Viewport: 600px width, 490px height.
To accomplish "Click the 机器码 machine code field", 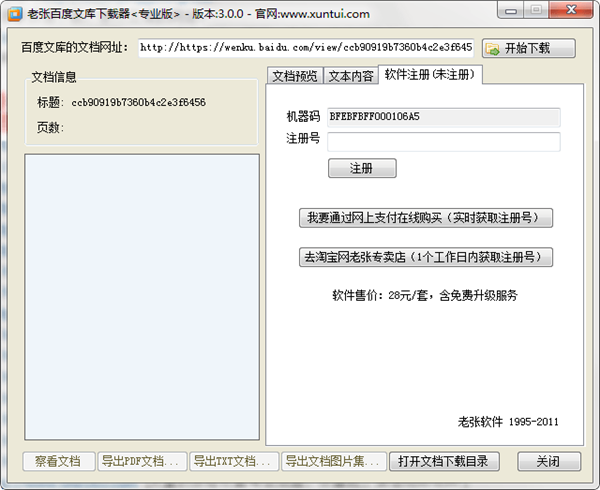I will click(x=443, y=117).
